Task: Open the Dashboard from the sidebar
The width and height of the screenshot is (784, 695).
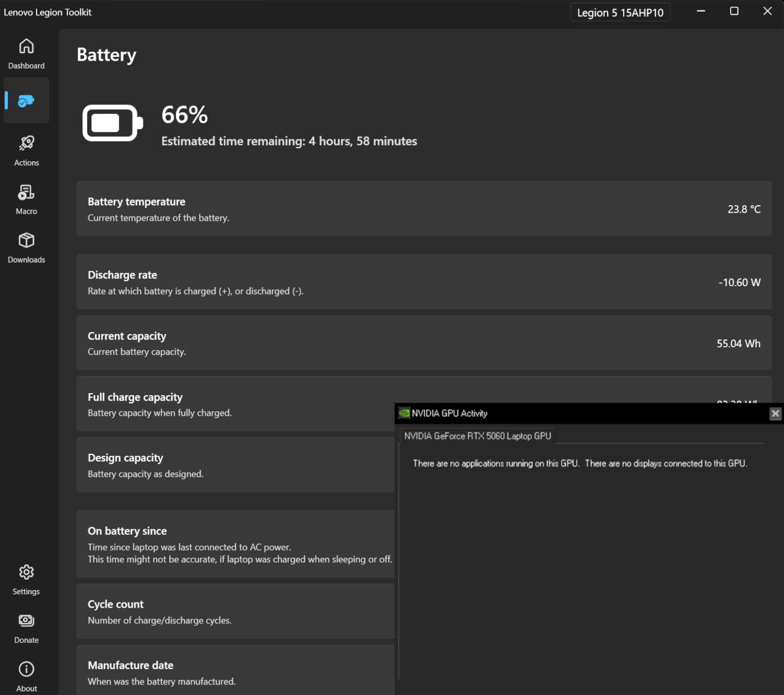Action: [26, 53]
